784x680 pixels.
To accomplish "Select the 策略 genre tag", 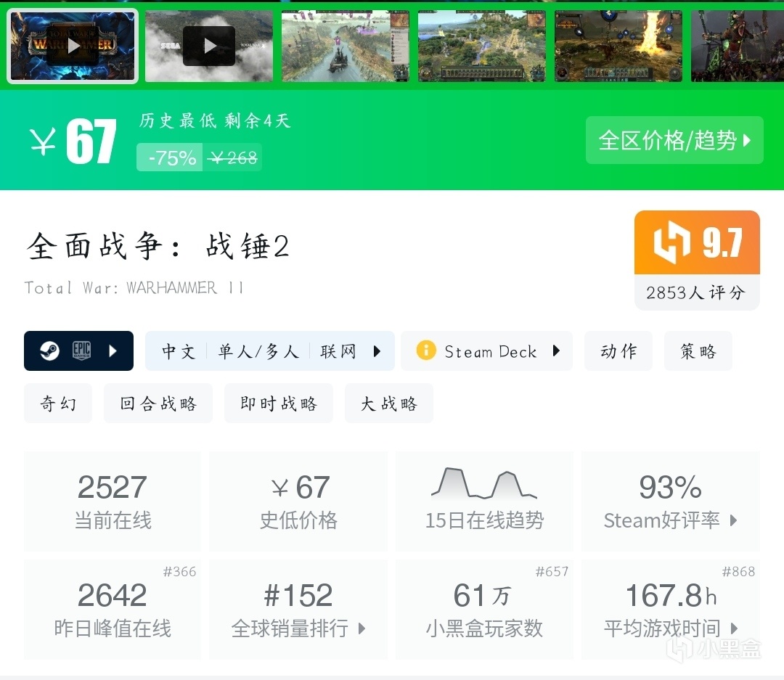I will pos(698,351).
